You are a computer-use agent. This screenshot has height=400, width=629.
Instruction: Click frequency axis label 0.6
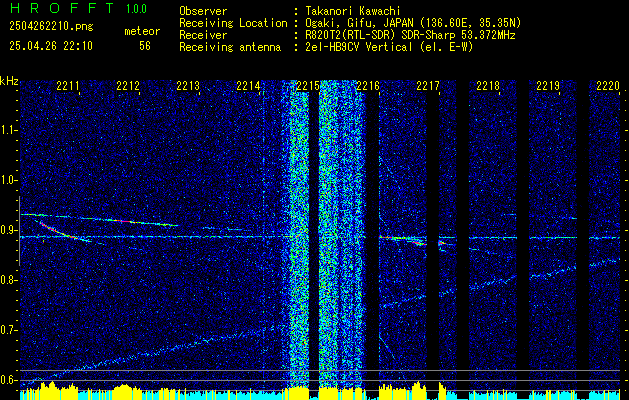(x=7, y=380)
